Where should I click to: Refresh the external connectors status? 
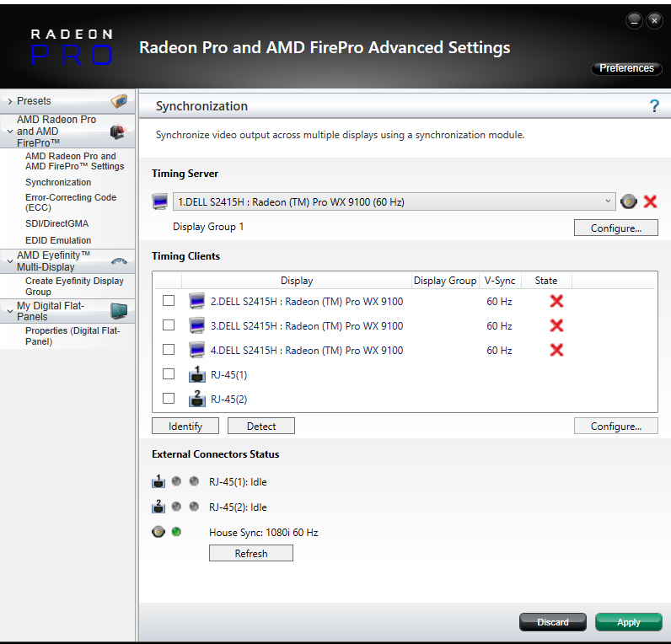pyautogui.click(x=251, y=553)
